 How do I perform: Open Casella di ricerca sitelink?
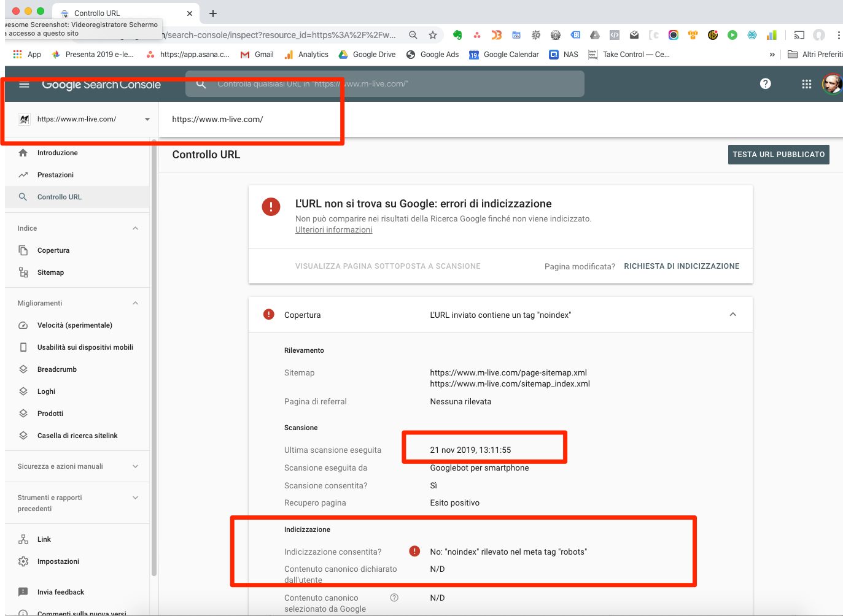77,436
